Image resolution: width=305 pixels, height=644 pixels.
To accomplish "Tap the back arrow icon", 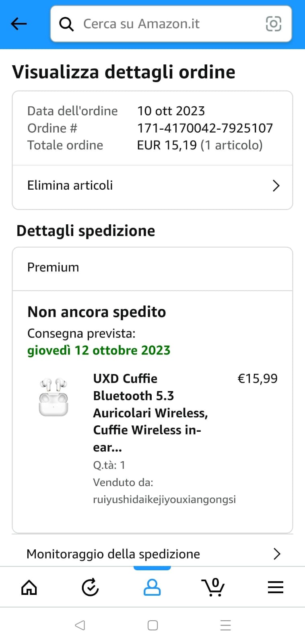I will (x=19, y=24).
